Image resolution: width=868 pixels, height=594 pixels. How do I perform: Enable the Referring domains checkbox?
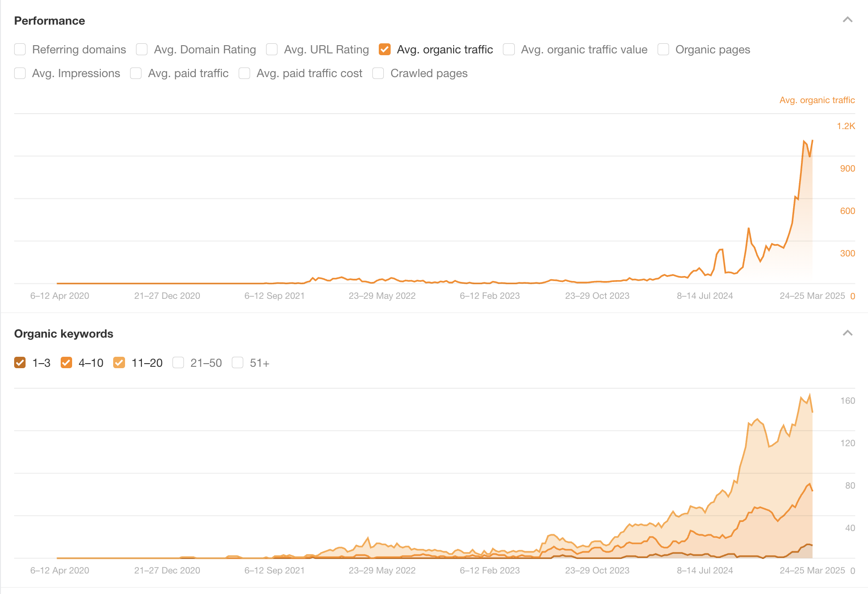(x=20, y=49)
